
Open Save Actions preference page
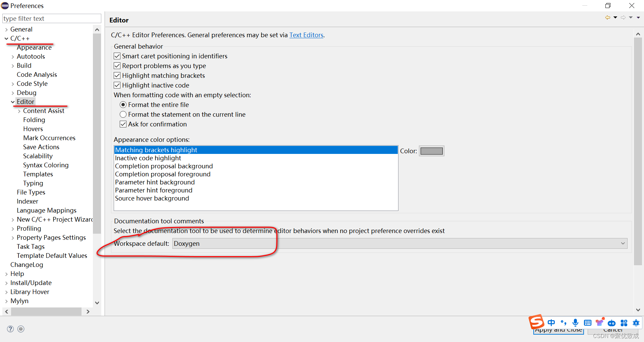[41, 147]
